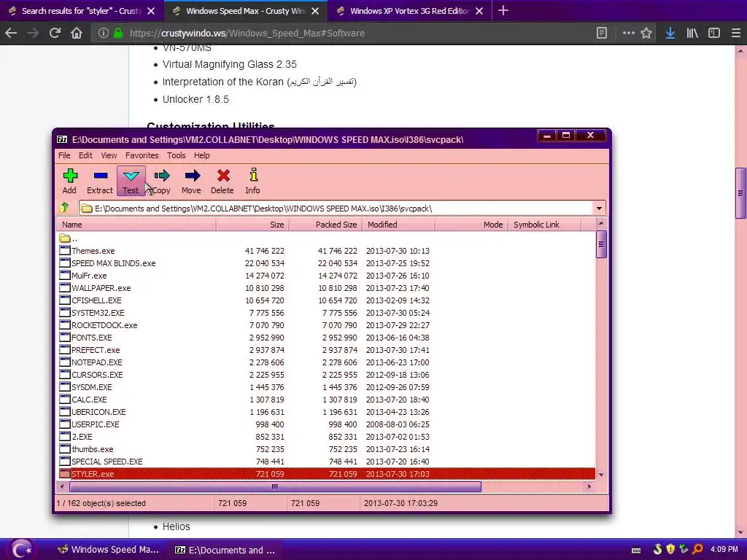Go back in the Firefox browser
The width and height of the screenshot is (747, 560).
11,33
